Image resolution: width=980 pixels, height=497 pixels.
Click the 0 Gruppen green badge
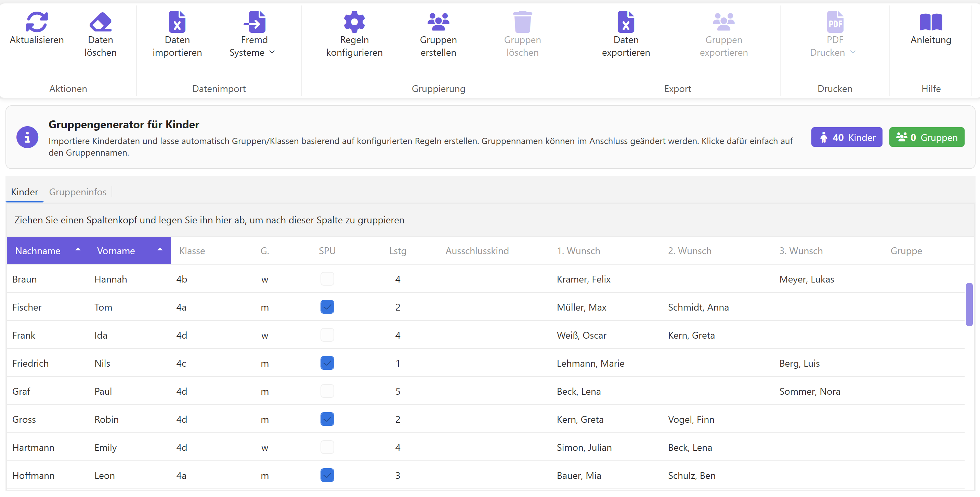click(x=926, y=138)
